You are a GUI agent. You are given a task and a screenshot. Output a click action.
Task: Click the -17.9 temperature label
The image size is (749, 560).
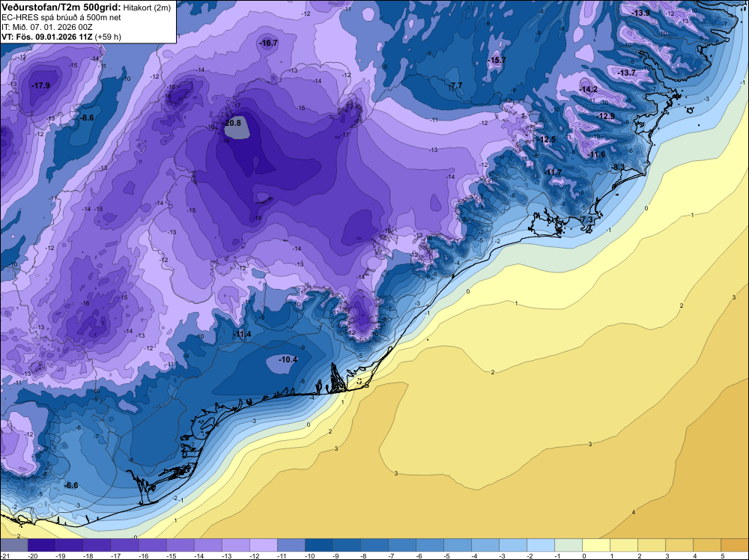point(40,86)
